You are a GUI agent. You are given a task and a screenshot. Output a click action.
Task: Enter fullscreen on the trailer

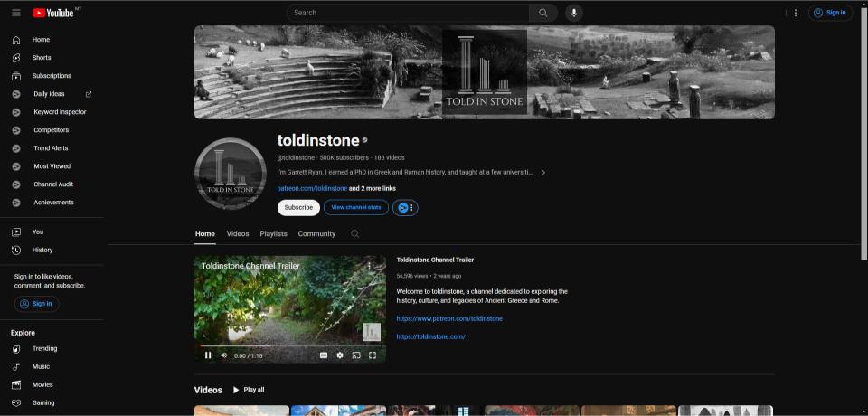tap(373, 355)
